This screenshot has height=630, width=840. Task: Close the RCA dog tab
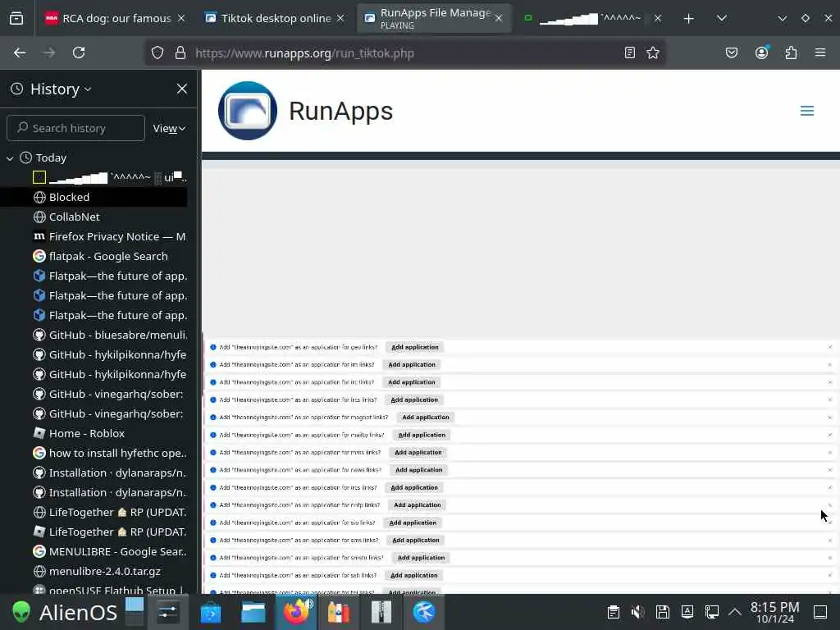(181, 18)
